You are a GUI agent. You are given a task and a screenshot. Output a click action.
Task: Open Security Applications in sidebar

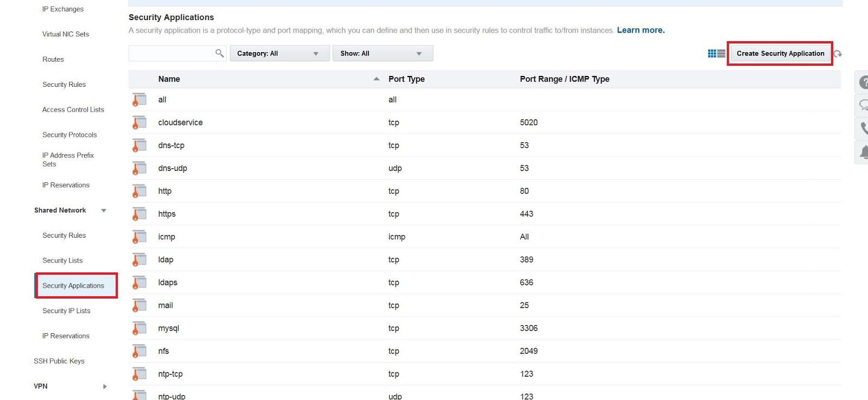tap(73, 285)
